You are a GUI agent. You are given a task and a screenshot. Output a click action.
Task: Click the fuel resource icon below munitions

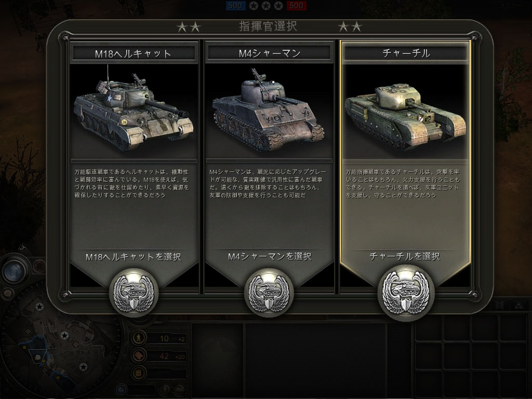tap(139, 373)
